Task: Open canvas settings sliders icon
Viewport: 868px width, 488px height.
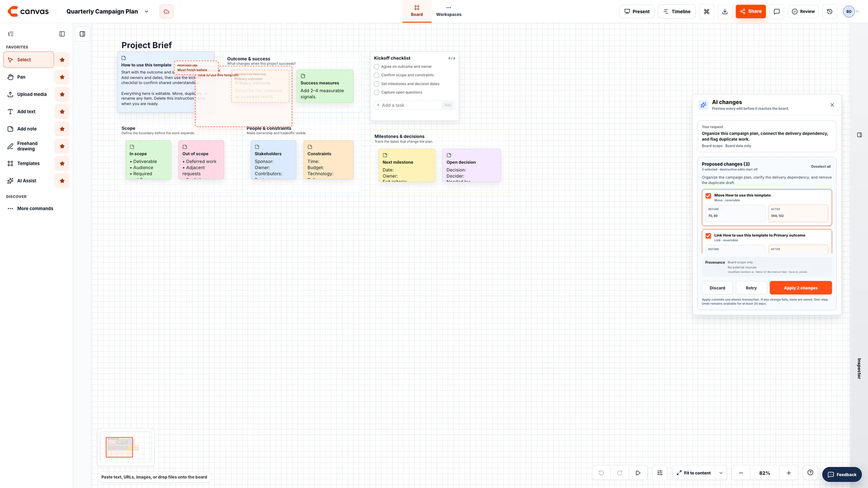Action: point(660,473)
